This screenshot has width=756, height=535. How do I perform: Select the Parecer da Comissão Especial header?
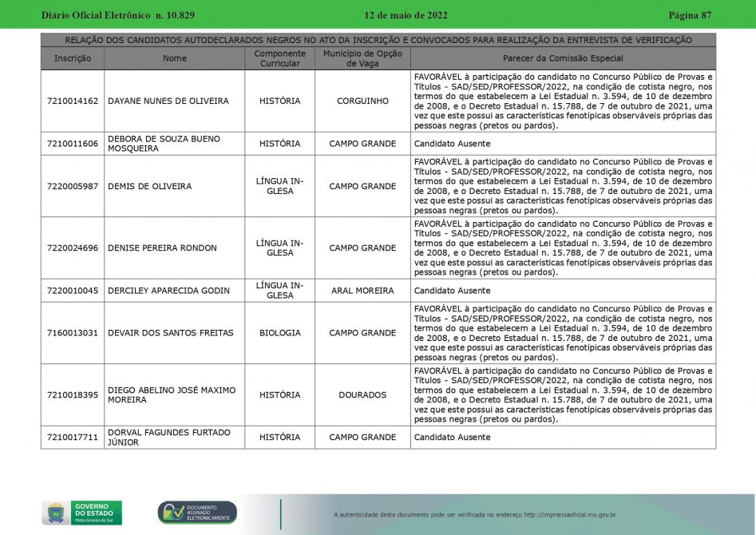[563, 58]
